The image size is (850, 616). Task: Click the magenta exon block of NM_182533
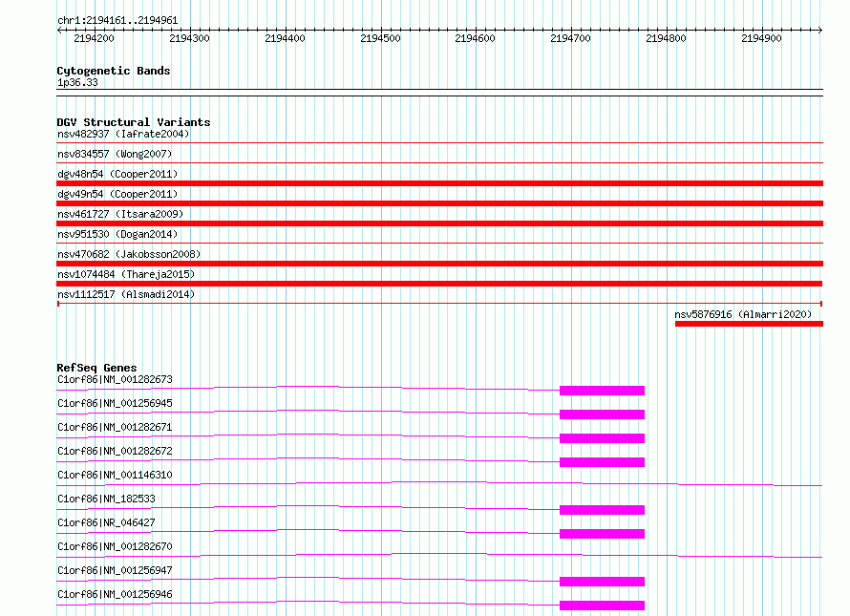click(x=603, y=510)
